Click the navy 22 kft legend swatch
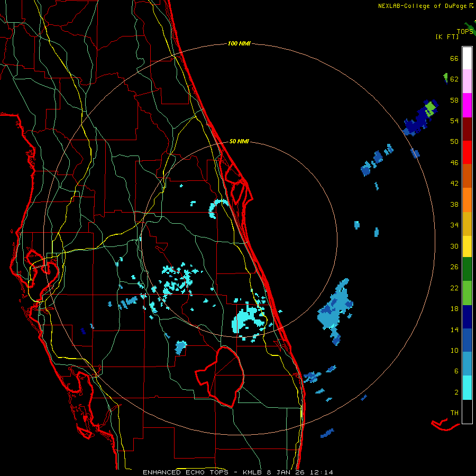 [x=467, y=317]
